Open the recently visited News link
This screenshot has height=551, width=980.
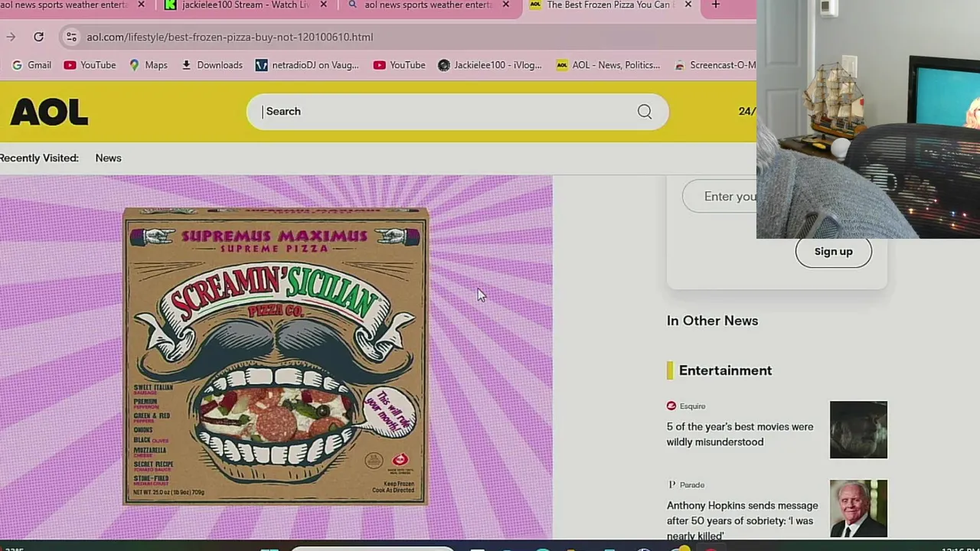(108, 158)
